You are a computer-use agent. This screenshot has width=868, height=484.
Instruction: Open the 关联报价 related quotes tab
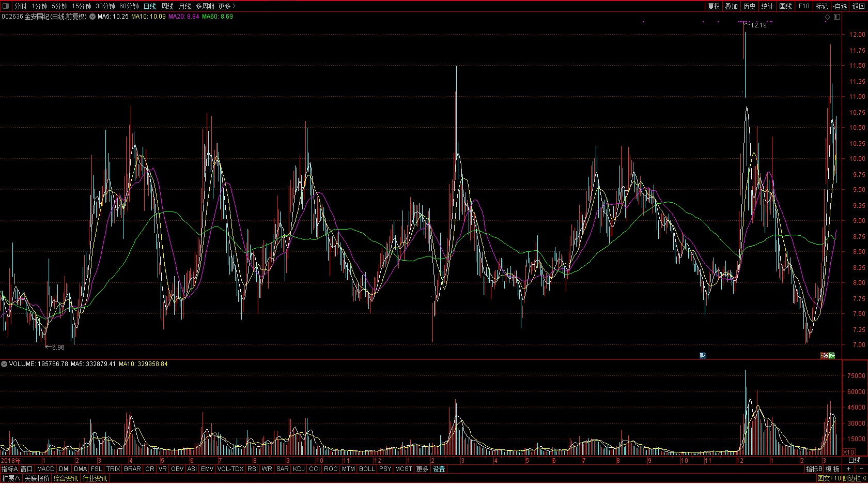point(37,478)
